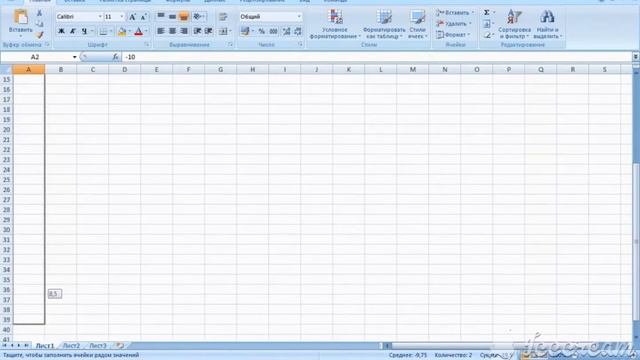
Task: Open Найти и выделить dropdown
Action: [547, 24]
